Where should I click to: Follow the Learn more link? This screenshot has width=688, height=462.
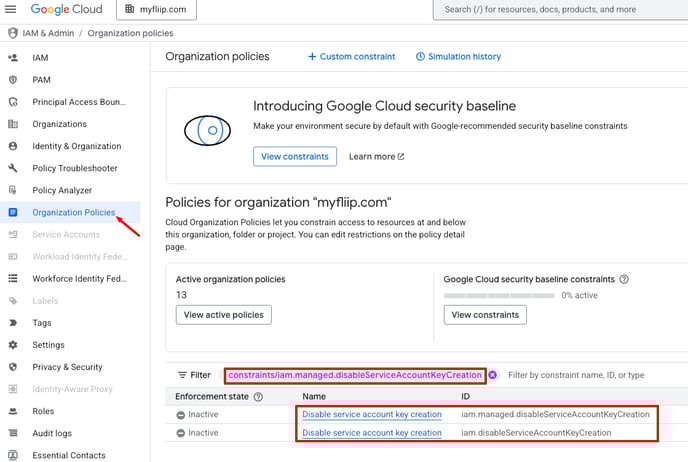[376, 157]
